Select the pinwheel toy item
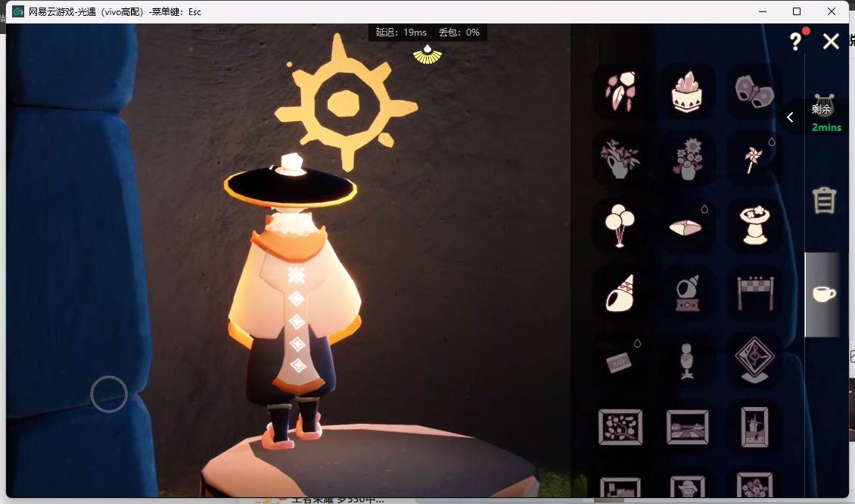Viewport: 855px width, 504px height. point(754,160)
